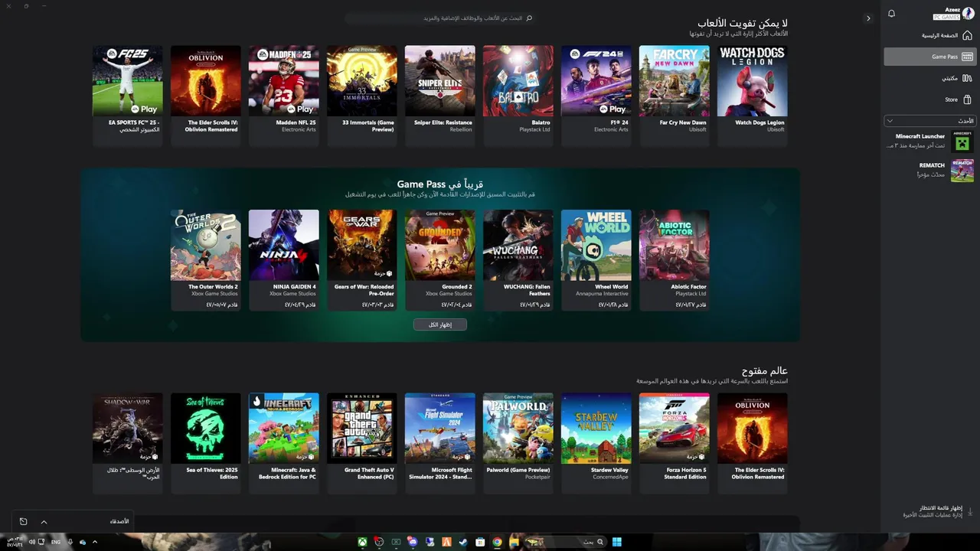
Task: Open the Shadow of War bundle card
Action: [x=128, y=442]
